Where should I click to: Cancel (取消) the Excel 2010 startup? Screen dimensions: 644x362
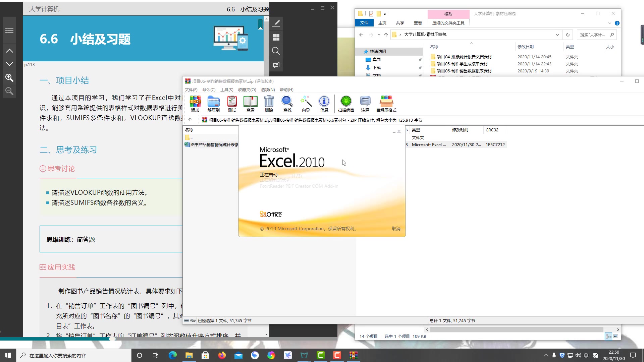point(396,229)
